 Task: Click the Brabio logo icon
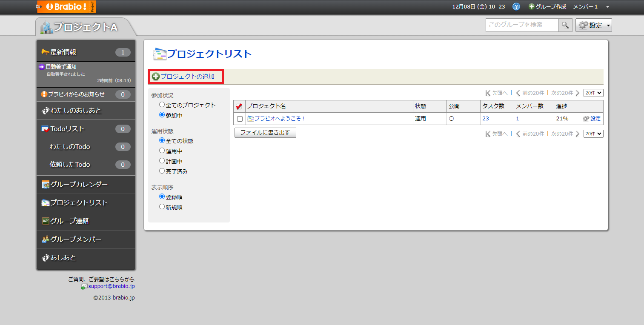tap(66, 7)
